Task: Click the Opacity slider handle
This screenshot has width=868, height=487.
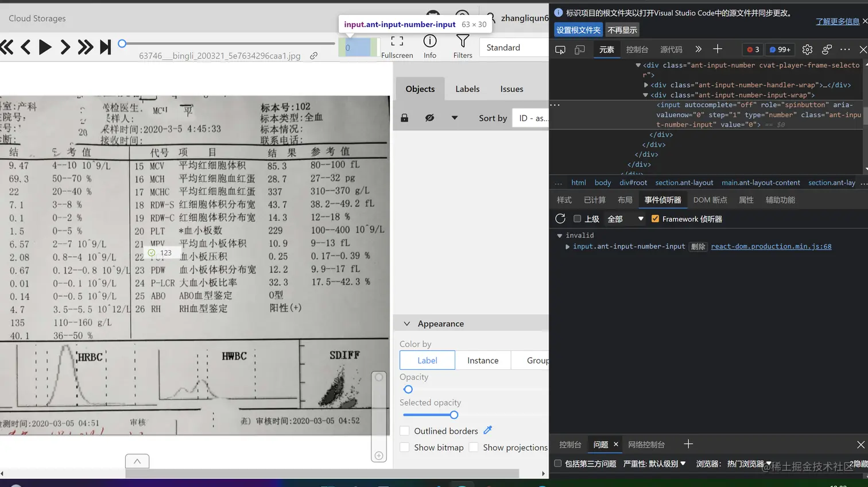Action: click(x=408, y=389)
